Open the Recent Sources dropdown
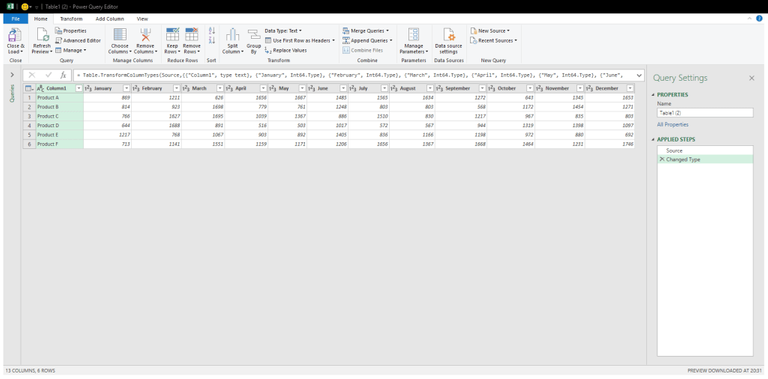 494,41
